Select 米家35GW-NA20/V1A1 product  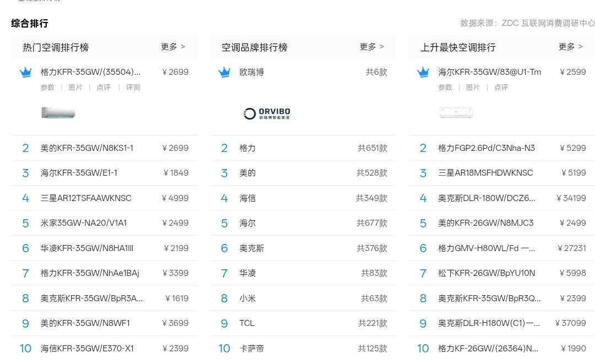pos(84,223)
